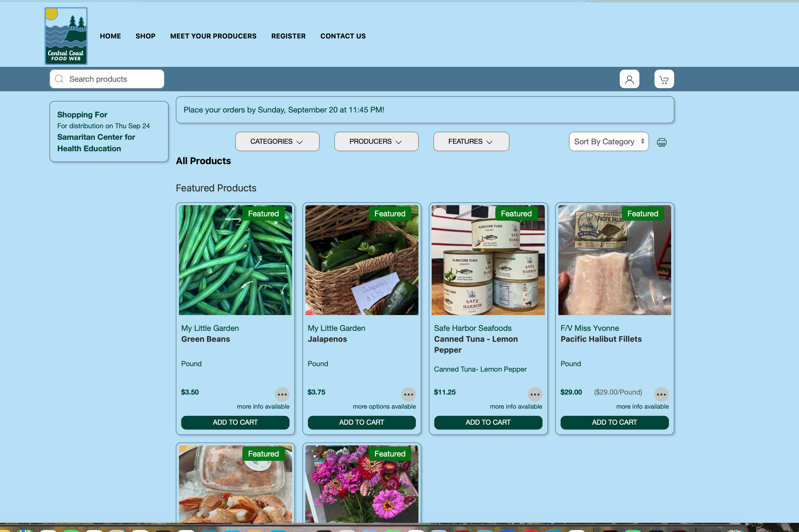Add Jalapenos to cart
The height and width of the screenshot is (532, 799).
pos(362,422)
